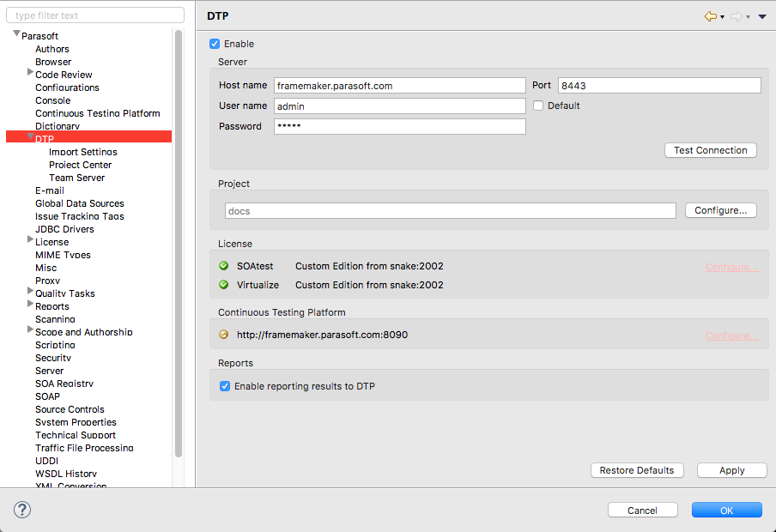Image resolution: width=776 pixels, height=532 pixels.
Task: Open the Configurations preference page
Action: point(67,88)
